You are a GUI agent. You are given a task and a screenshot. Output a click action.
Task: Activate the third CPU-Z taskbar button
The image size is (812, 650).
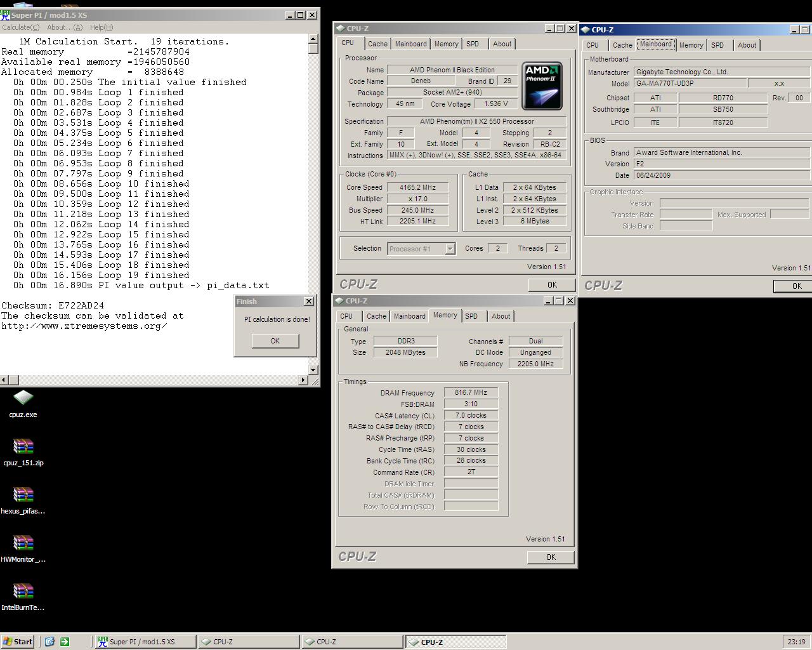456,642
